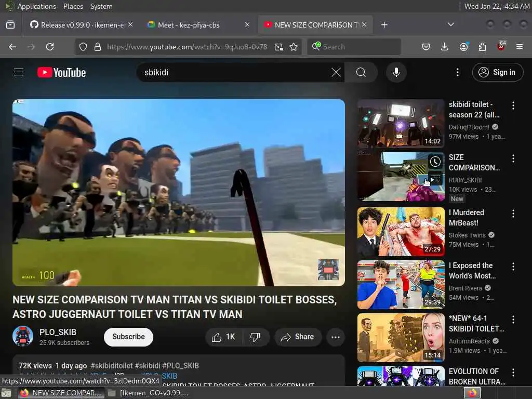Viewport: 532px width, 399px height.
Task: Open YouTube settings three-dot menu
Action: coord(458,72)
